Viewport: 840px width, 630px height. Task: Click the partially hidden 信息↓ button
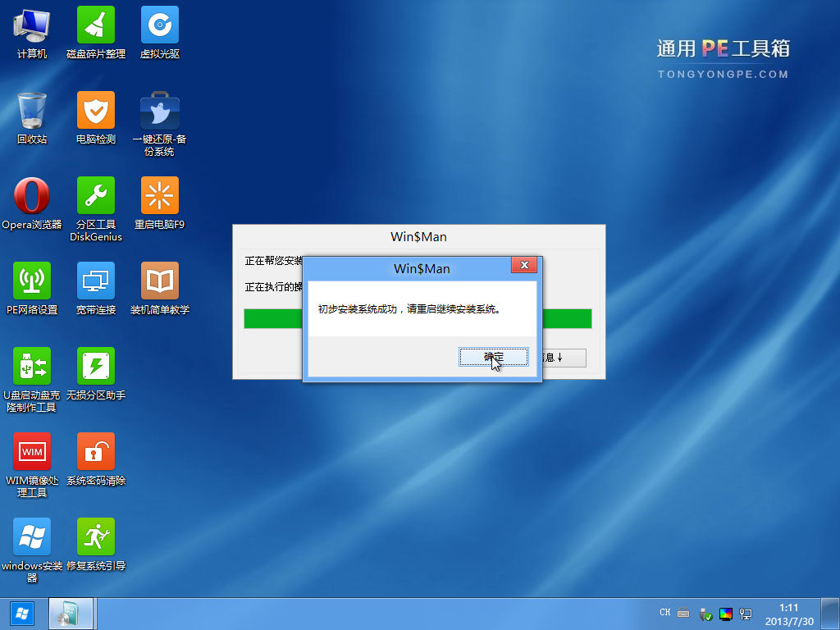[x=564, y=358]
